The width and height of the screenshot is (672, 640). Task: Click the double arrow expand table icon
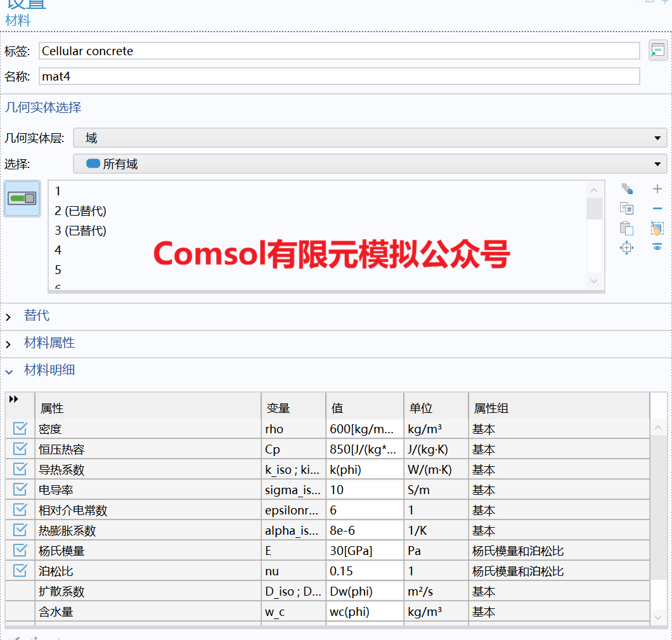(x=14, y=399)
